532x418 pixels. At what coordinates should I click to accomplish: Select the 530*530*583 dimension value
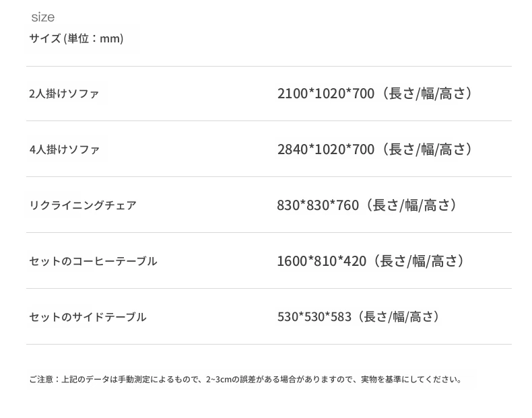coord(314,316)
